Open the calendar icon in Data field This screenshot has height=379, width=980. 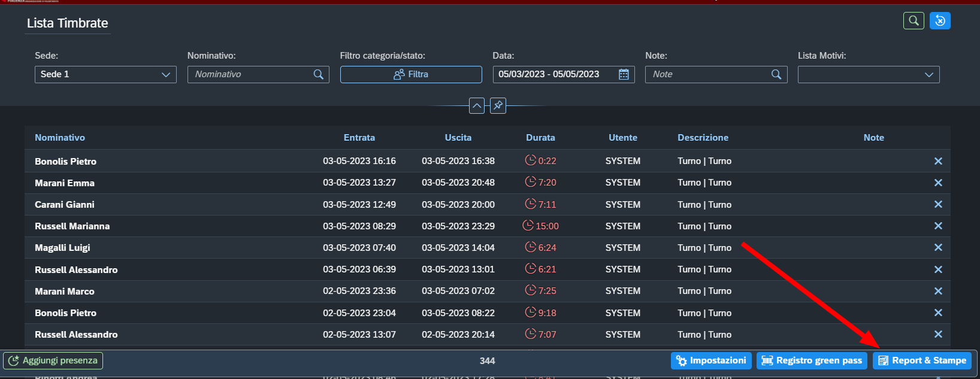click(x=624, y=74)
